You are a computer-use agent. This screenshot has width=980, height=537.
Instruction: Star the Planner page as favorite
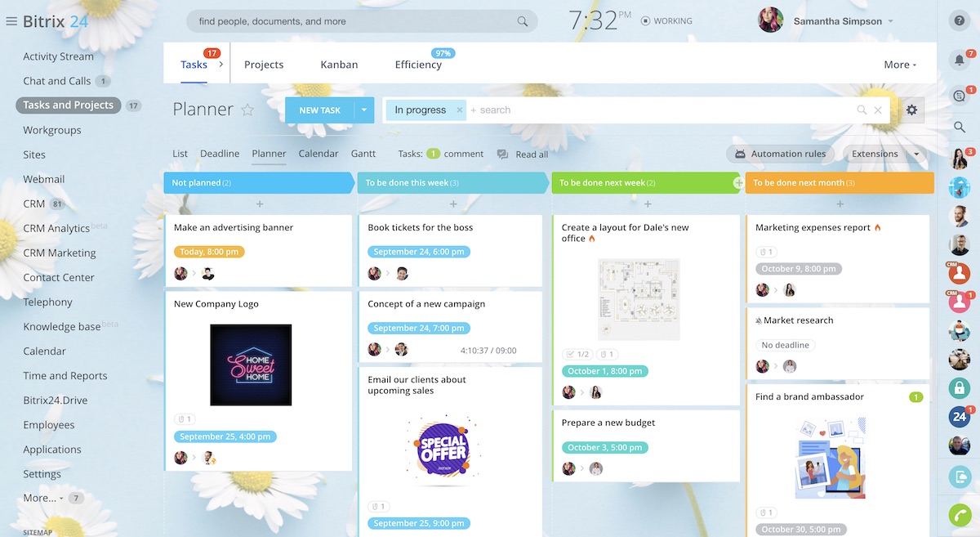(247, 110)
